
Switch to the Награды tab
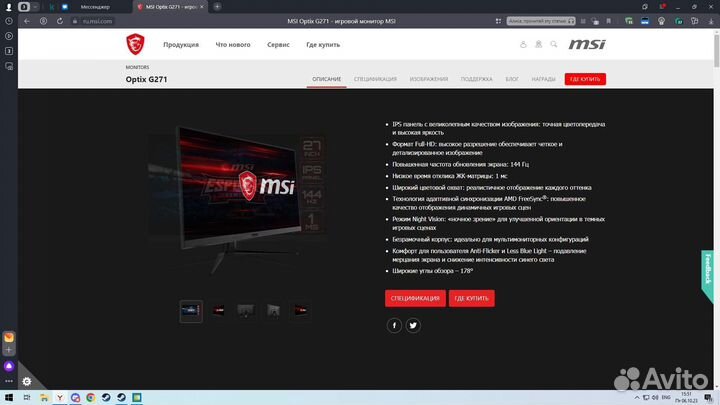[543, 79]
